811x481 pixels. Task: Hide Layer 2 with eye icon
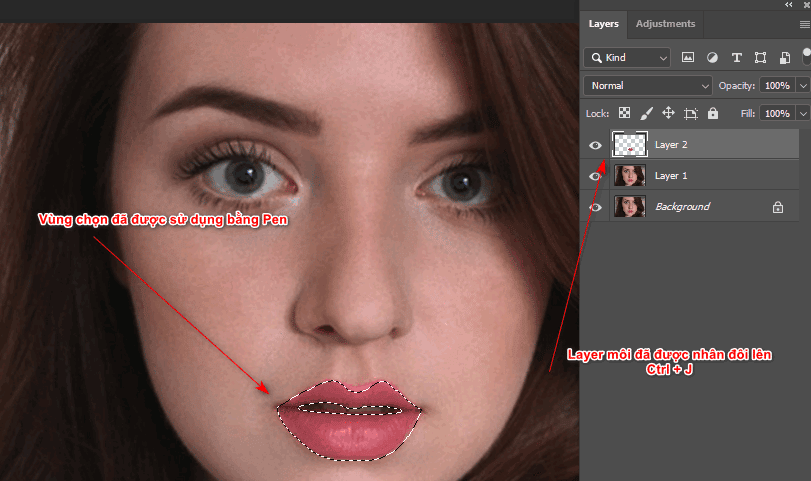click(x=595, y=145)
